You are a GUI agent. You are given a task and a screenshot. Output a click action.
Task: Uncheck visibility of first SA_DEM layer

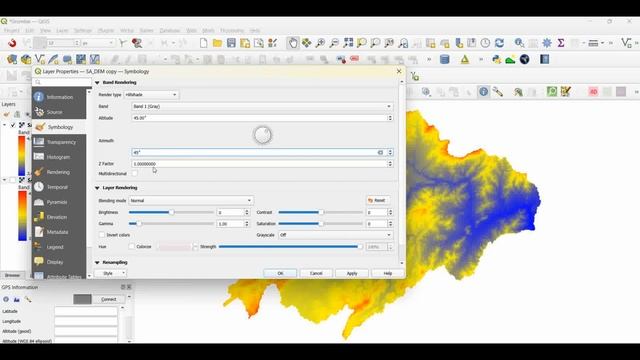13,125
